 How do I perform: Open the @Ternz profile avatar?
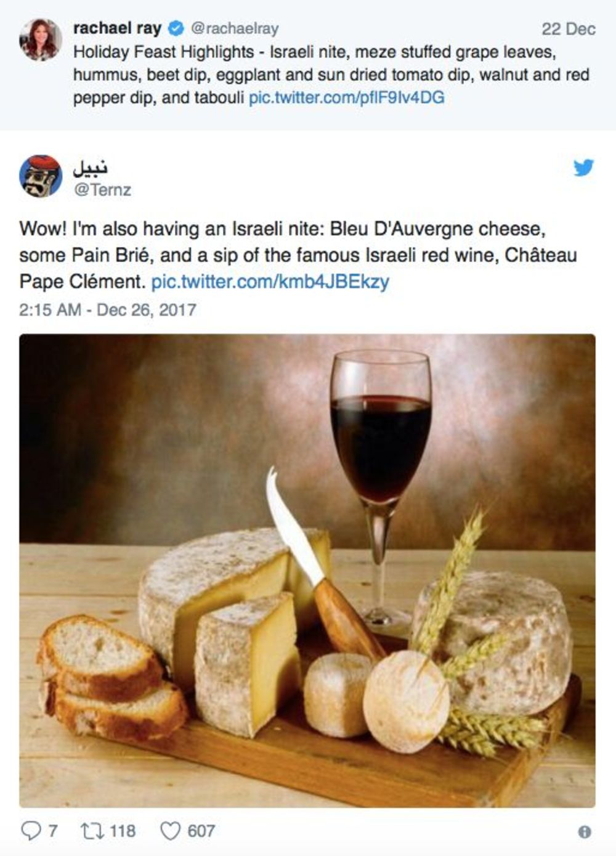click(x=41, y=176)
